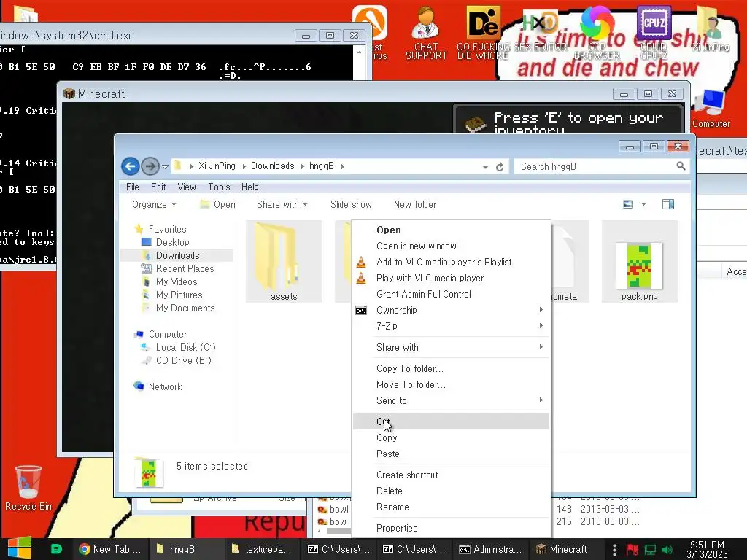The height and width of the screenshot is (560, 747).
Task: Toggle the preview pane icon
Action: coord(668,204)
